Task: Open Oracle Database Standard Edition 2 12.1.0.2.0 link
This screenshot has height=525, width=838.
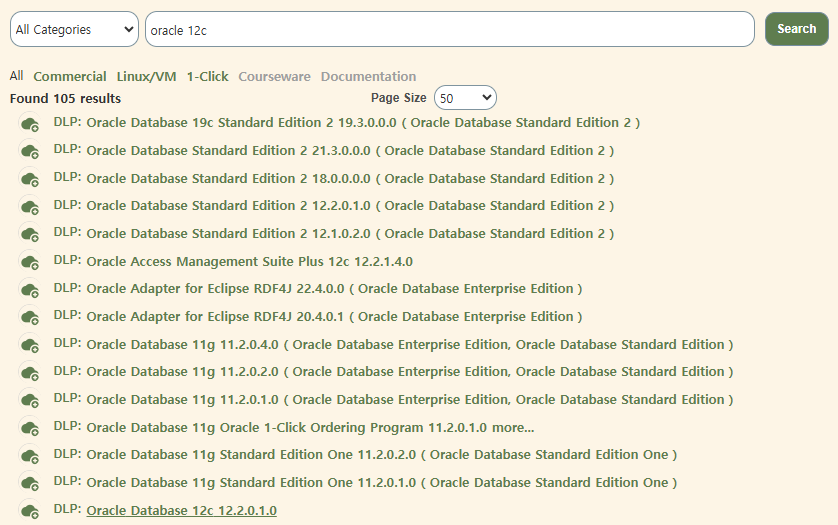Action: point(350,233)
